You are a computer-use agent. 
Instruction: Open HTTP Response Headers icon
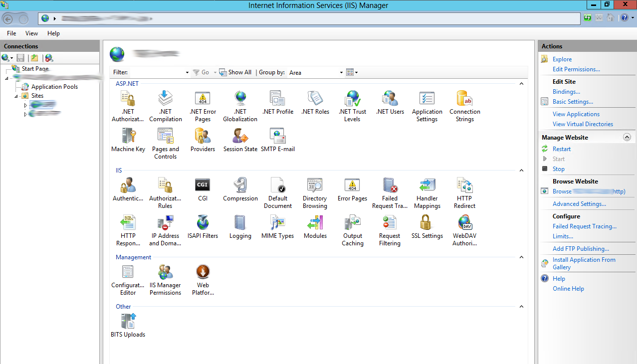[x=128, y=230]
